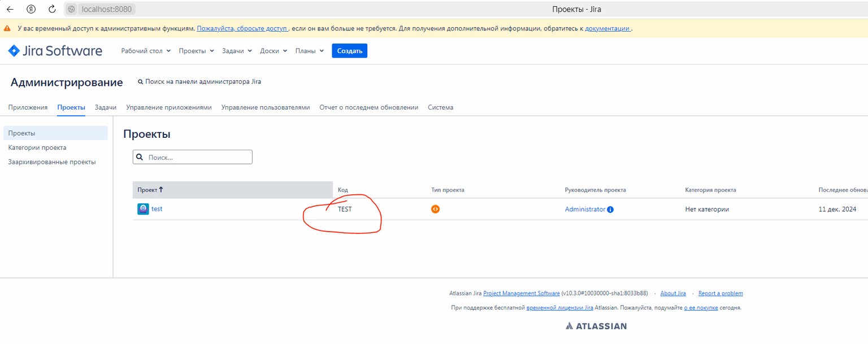Switch to the Система admin tab
Screen dimensions: 868x344
pos(440,107)
